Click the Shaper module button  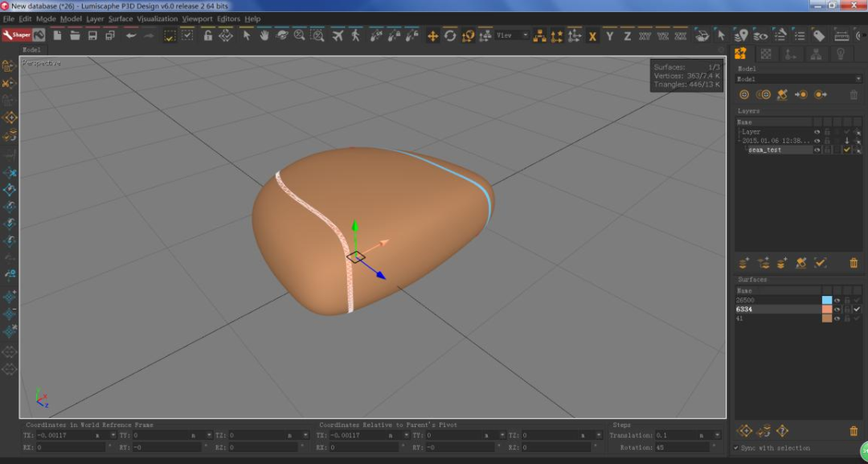coord(16,35)
